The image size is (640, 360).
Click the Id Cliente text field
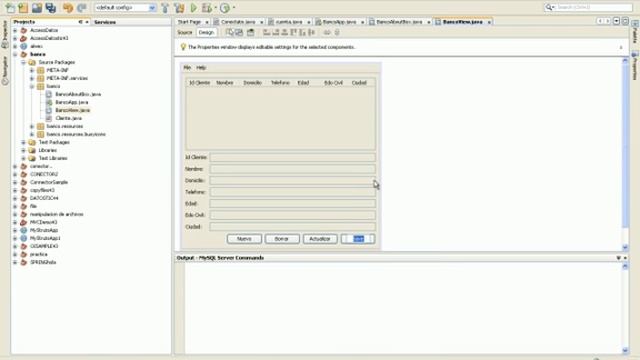(x=293, y=158)
